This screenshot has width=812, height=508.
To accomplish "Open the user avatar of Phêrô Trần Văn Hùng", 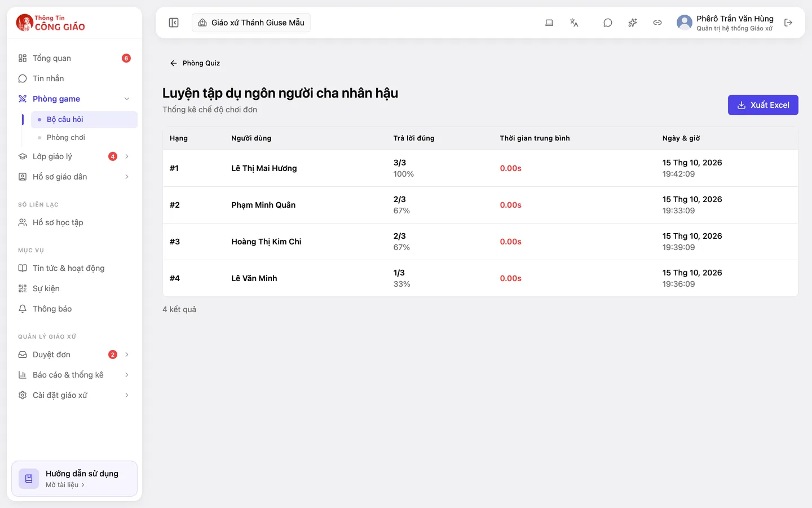I will click(x=685, y=23).
